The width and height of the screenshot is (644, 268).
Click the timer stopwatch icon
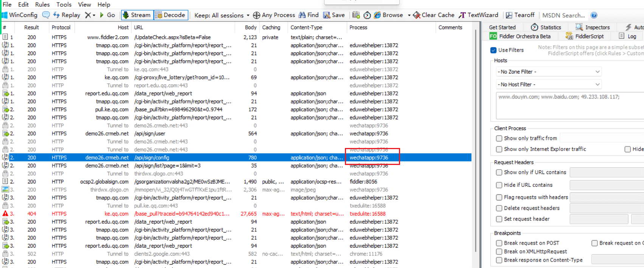point(367,15)
